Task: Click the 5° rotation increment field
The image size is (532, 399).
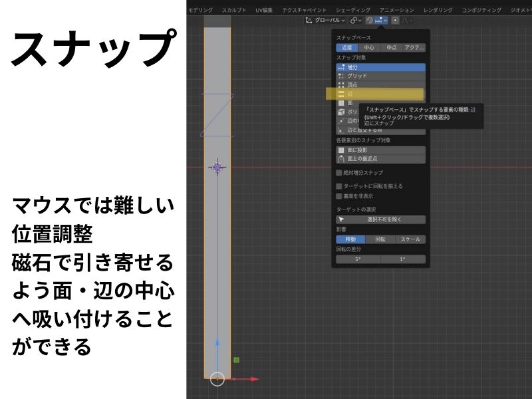Action: (358, 259)
